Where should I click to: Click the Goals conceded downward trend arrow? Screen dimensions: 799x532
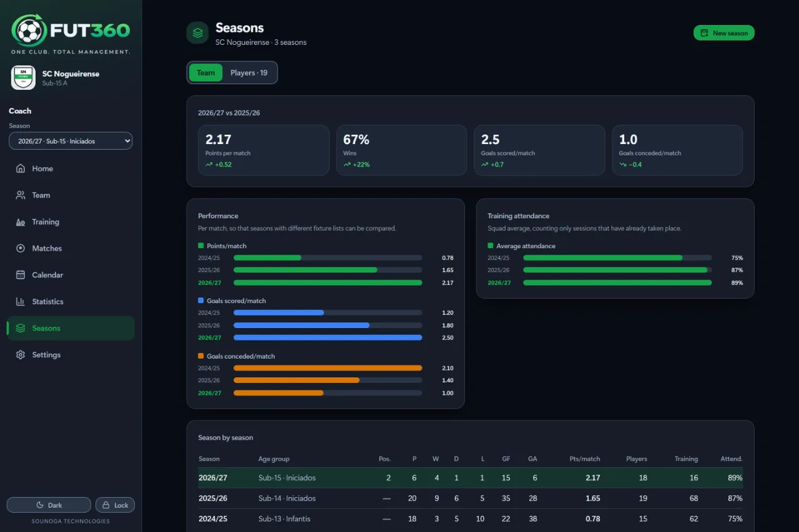tap(623, 165)
